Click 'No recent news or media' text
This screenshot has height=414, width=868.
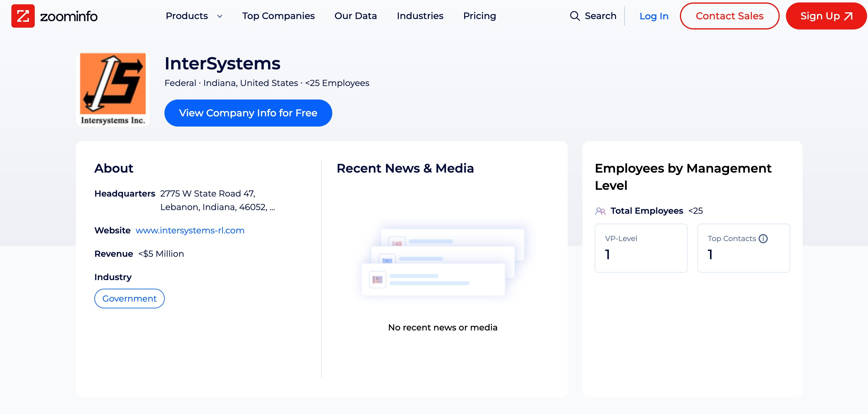pos(443,327)
